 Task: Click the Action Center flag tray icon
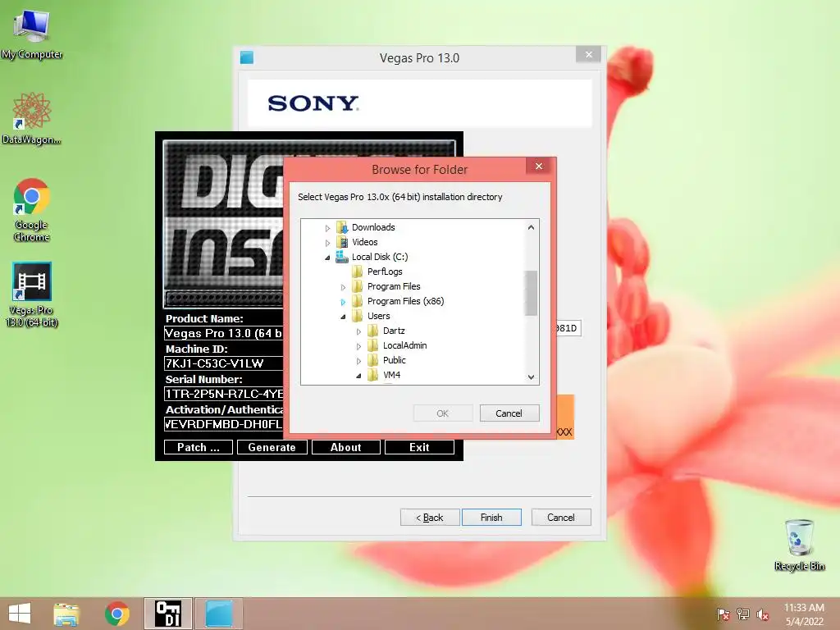pyautogui.click(x=724, y=614)
